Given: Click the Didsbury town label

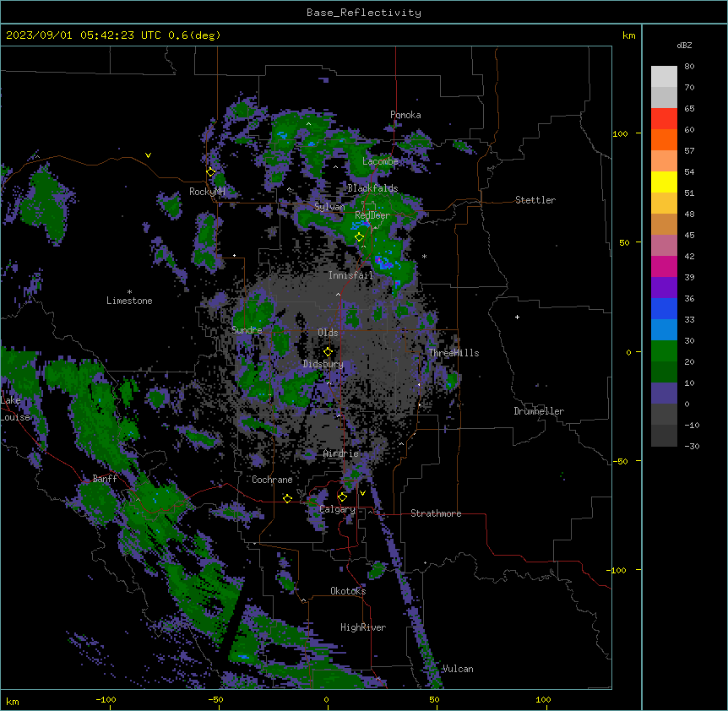Looking at the screenshot, I should (323, 364).
